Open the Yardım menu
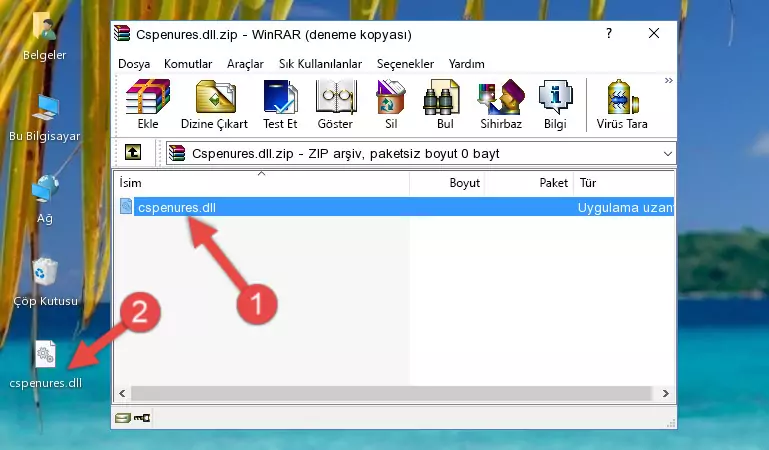The height and width of the screenshot is (450, 769). click(466, 64)
